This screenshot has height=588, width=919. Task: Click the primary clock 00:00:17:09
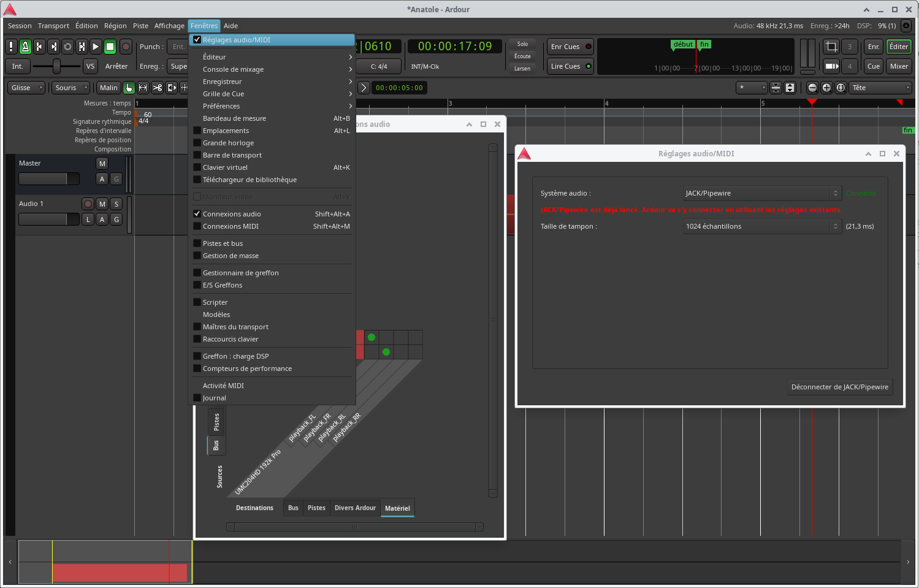tap(454, 47)
